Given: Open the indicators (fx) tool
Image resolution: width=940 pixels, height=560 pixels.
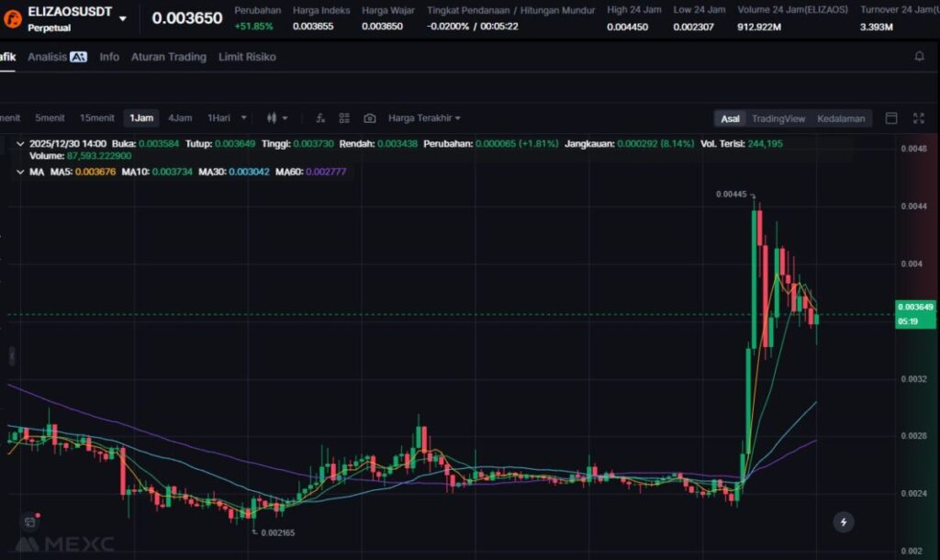Looking at the screenshot, I should (x=320, y=118).
